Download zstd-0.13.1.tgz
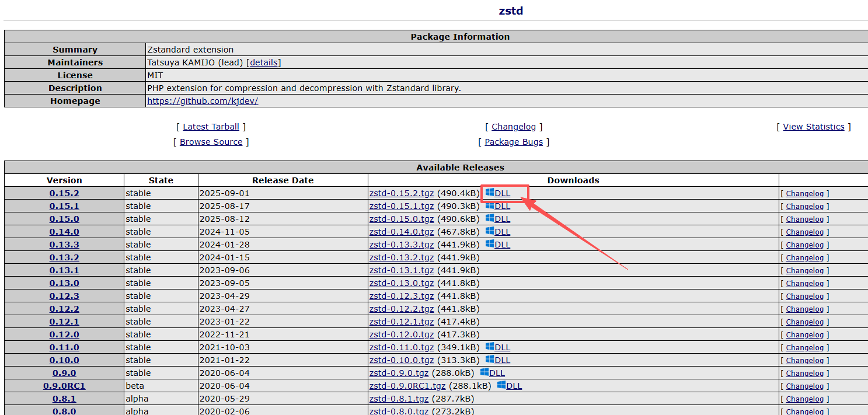Screen dimensions: 868x415 402,270
